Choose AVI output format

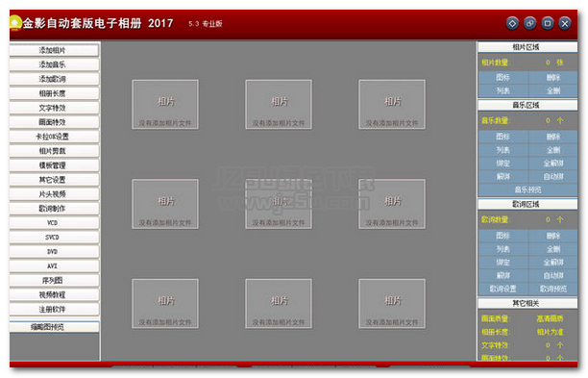coord(54,265)
